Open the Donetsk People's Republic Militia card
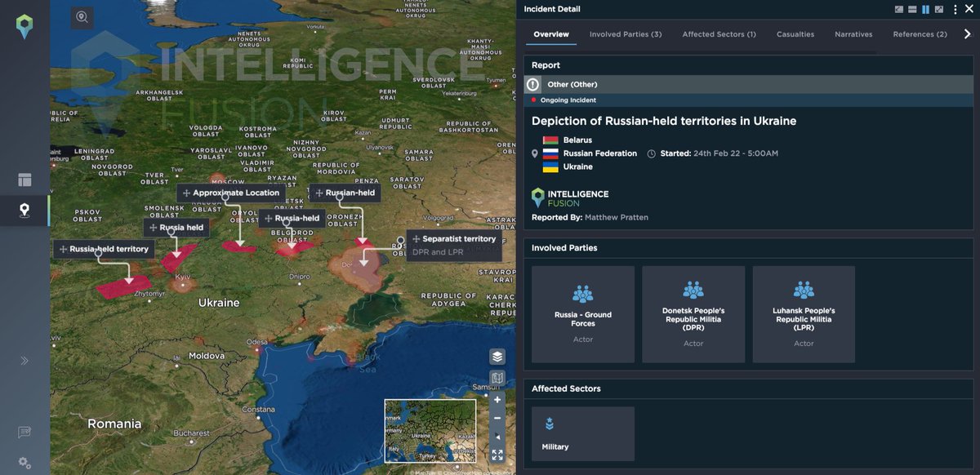The height and width of the screenshot is (475, 980). (693, 314)
